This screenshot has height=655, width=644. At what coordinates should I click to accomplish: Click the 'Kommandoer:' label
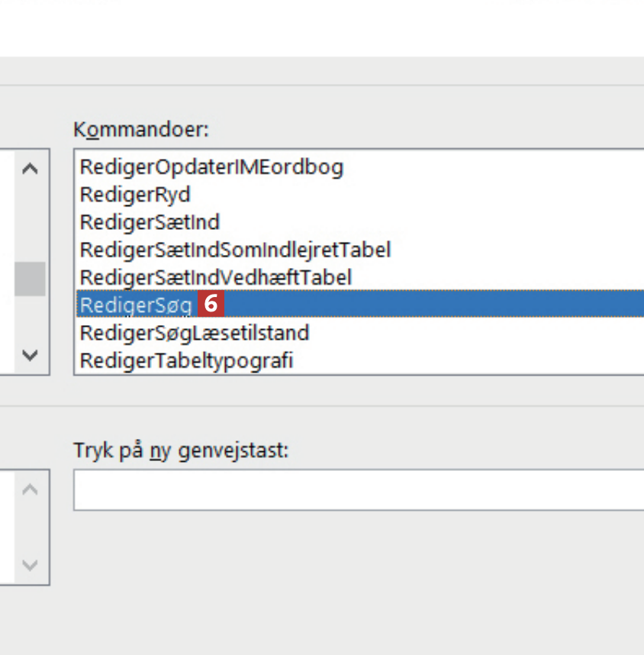pos(140,130)
